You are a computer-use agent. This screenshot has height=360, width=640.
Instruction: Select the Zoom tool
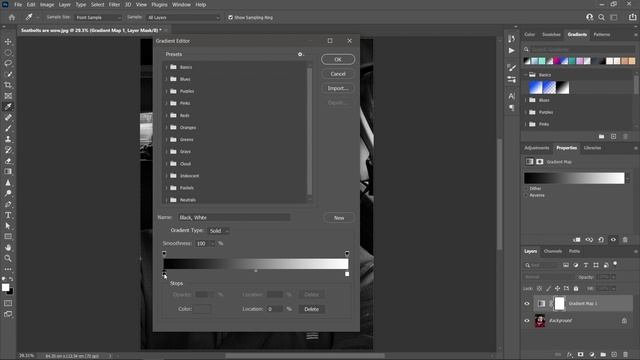pos(8,258)
